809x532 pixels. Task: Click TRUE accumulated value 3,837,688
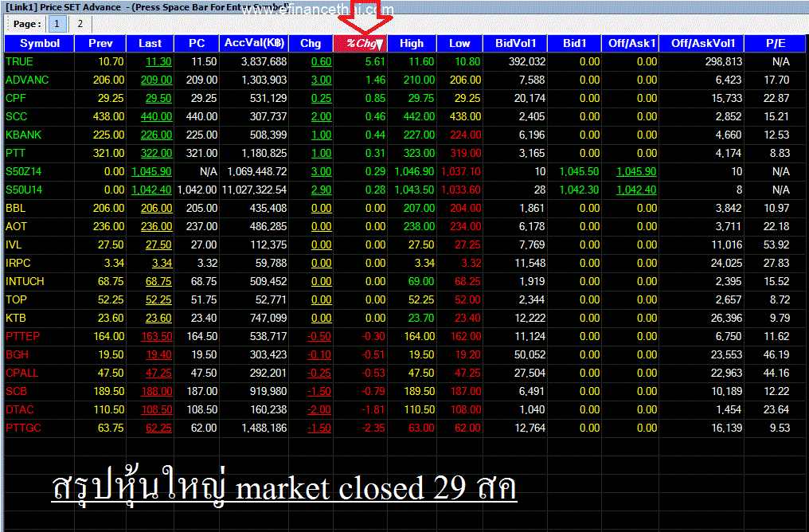pos(264,62)
